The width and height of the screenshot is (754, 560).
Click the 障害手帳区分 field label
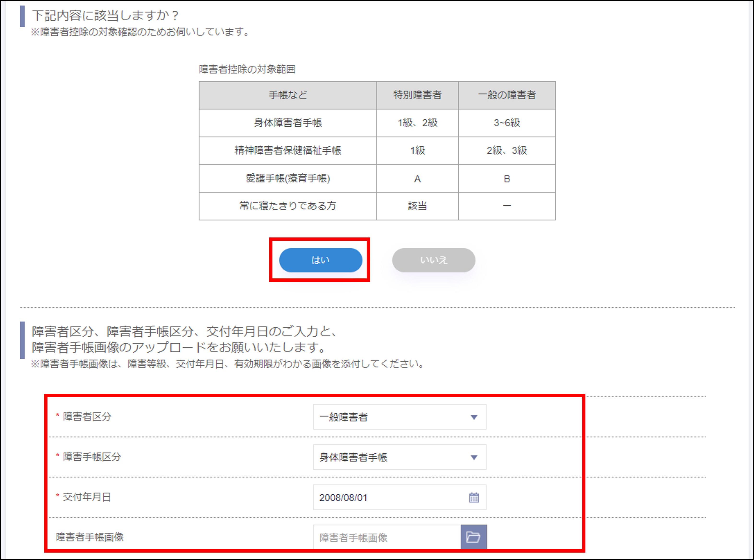(x=92, y=457)
